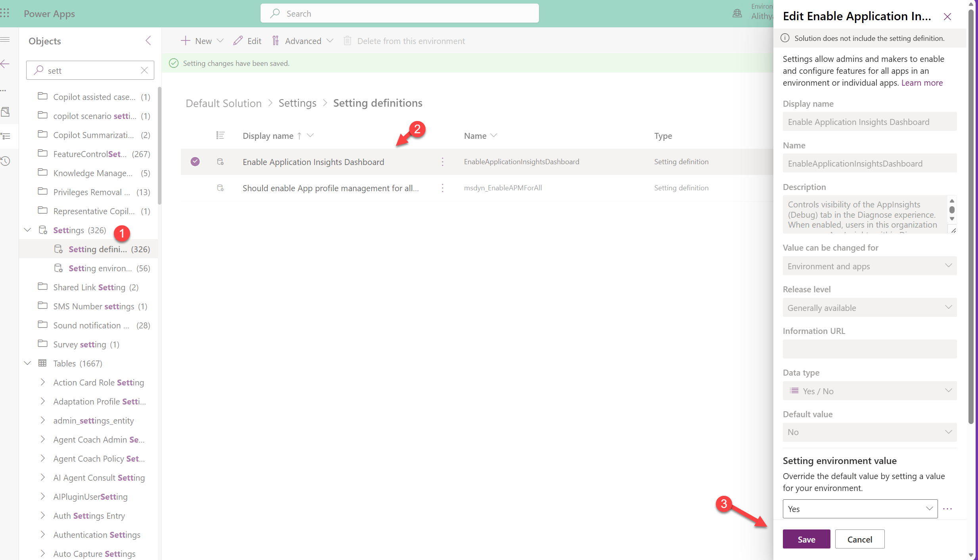Collapse the Settings (326) tree node
The image size is (978, 560).
(x=27, y=230)
